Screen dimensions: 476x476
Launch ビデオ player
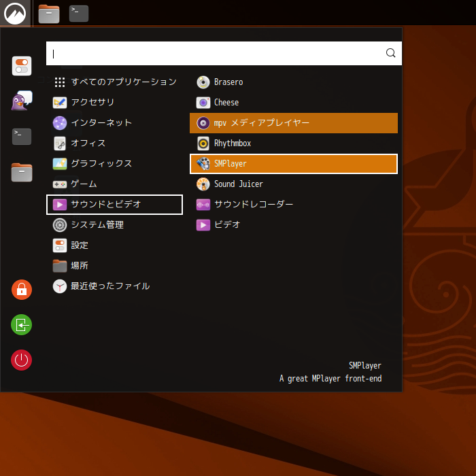click(x=294, y=225)
